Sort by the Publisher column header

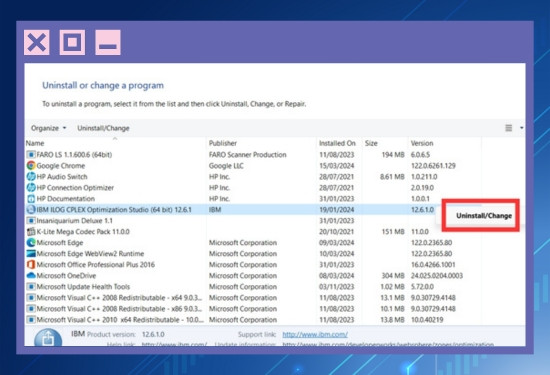coord(223,143)
